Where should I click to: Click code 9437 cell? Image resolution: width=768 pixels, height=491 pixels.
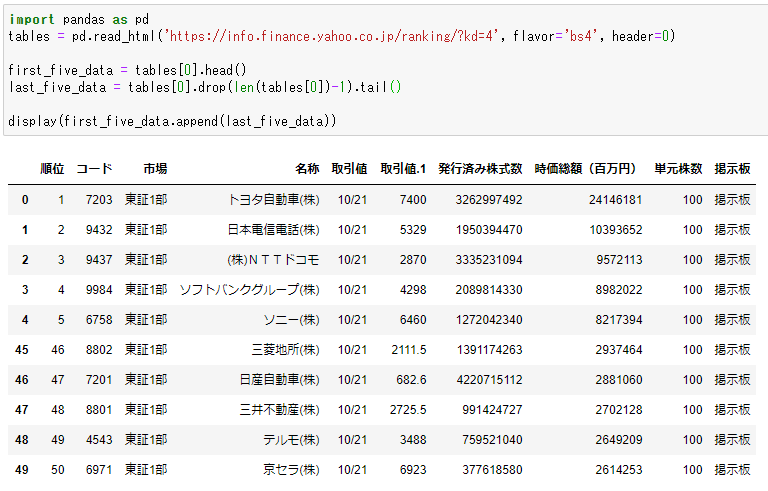(x=99, y=260)
